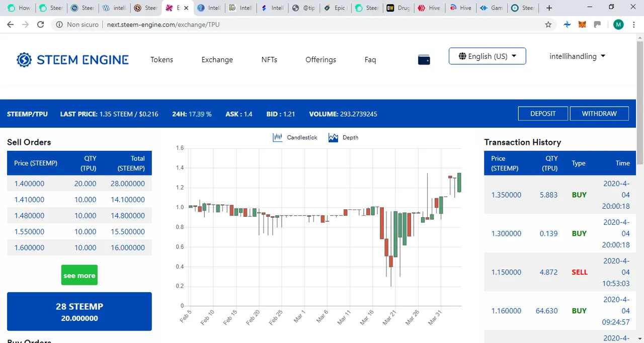Click the 1.150000 SELL transaction
The height and width of the screenshot is (343, 644).
coord(560,272)
